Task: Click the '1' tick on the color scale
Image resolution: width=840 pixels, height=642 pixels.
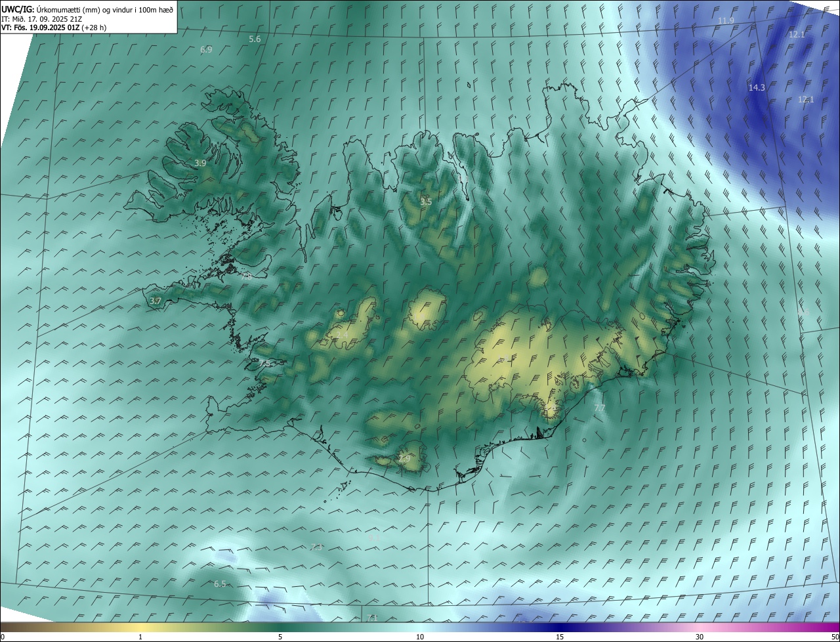Action: (x=140, y=637)
